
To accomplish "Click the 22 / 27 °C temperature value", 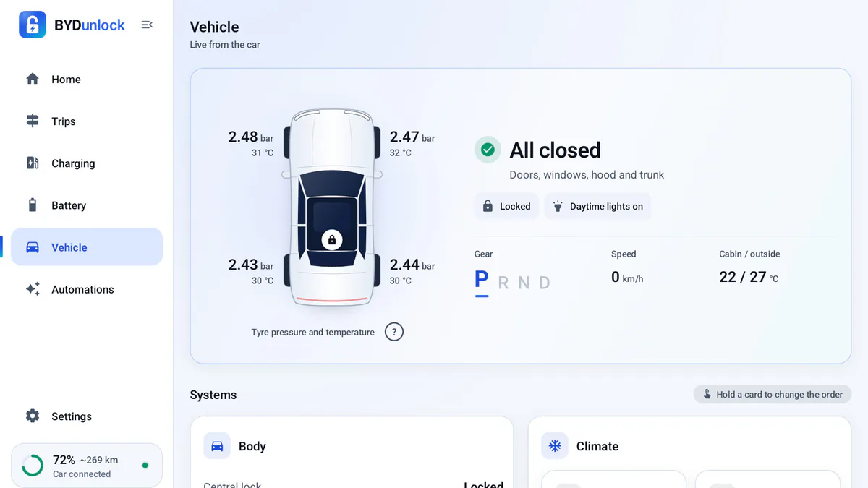I will (x=749, y=277).
